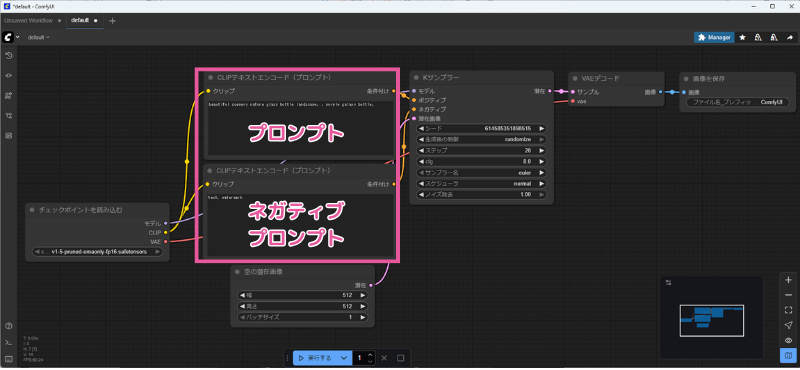800x370 pixels.
Task: Edit the ファイル名_プレフィックス field
Action: pos(737,102)
